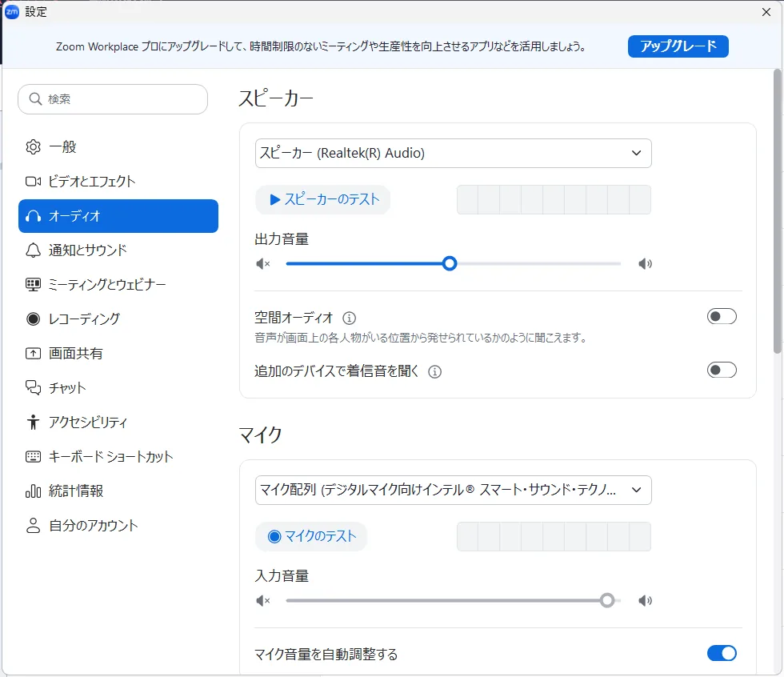Click the search magnifier icon
The image size is (784, 677).
click(x=35, y=99)
